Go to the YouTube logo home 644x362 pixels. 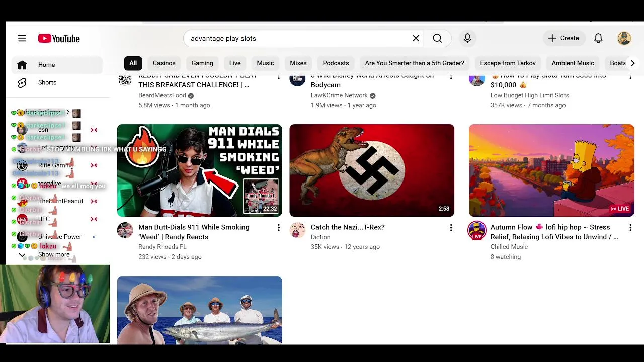pos(59,39)
